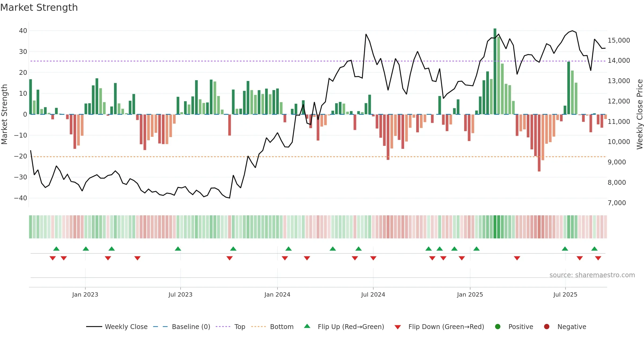Click the Weekly Close Price axis title

click(x=640, y=114)
